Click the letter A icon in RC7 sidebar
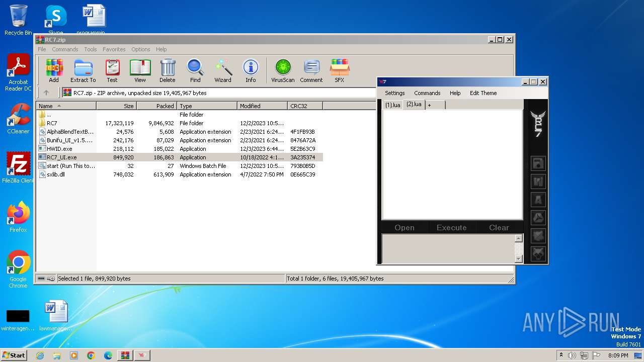Viewport: 644px width, 362px height. (538, 200)
